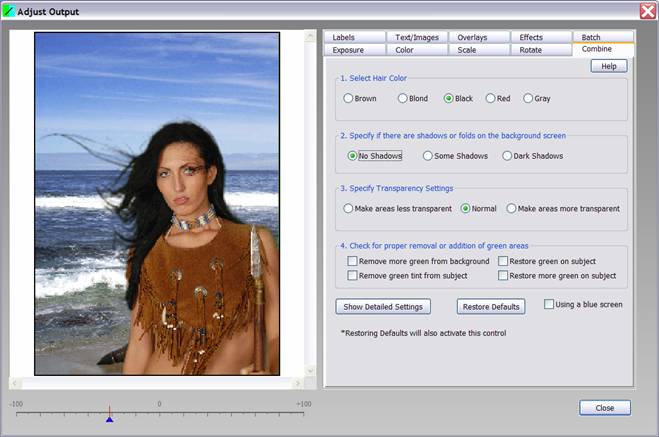Click the Close button
659x437 pixels.
click(605, 408)
